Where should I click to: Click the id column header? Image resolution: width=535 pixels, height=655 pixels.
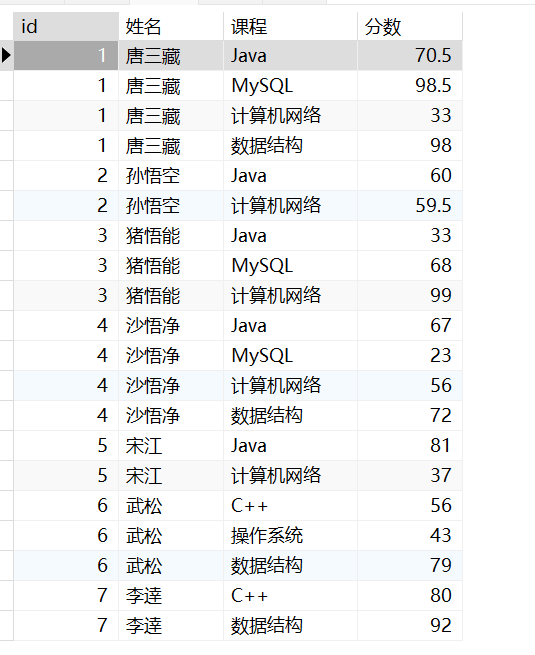coord(66,26)
